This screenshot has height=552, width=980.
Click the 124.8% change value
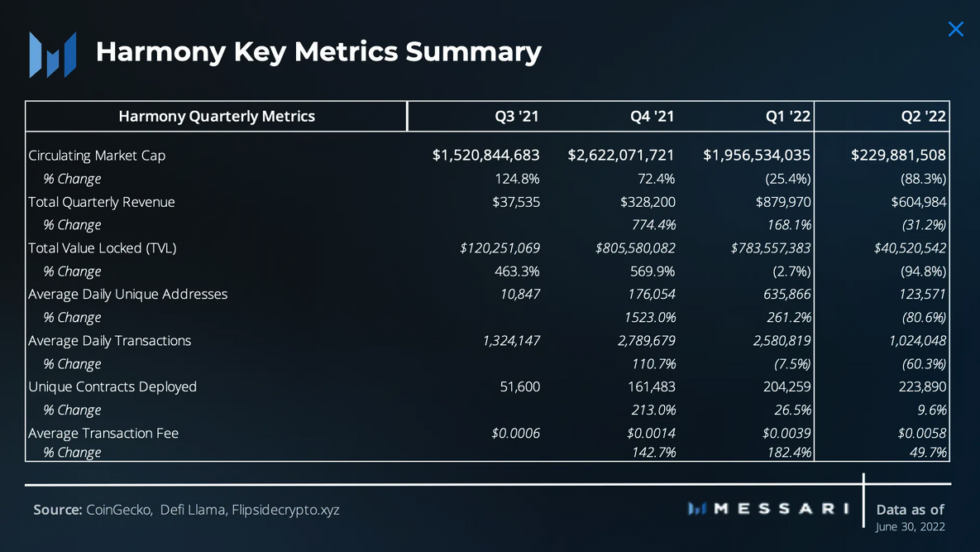coord(517,179)
